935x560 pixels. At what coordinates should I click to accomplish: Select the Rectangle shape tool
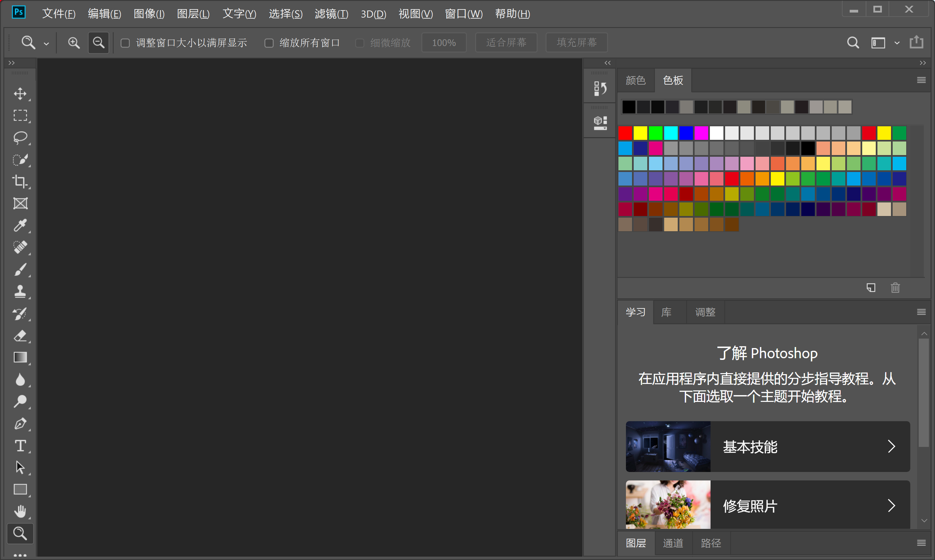(20, 490)
